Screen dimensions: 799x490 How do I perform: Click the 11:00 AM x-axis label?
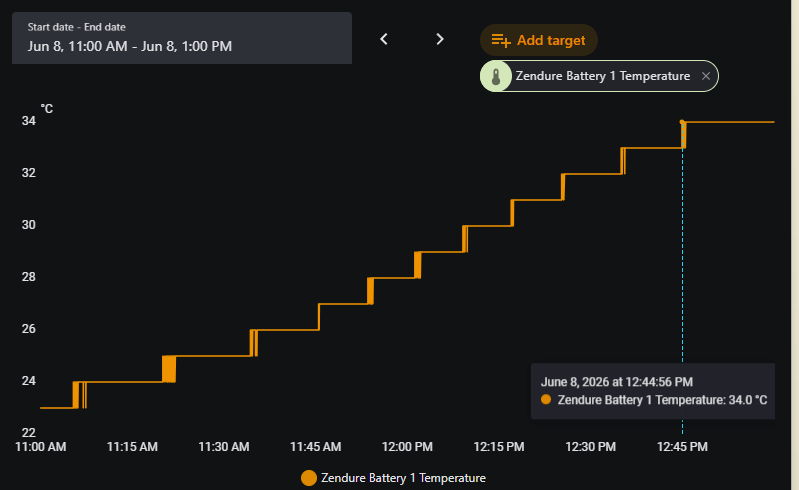click(x=41, y=447)
